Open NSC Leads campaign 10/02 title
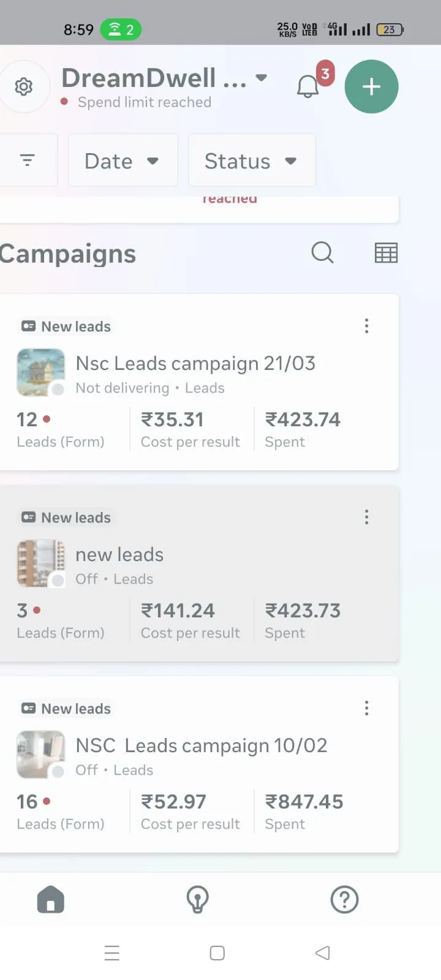The image size is (441, 980). point(202,745)
